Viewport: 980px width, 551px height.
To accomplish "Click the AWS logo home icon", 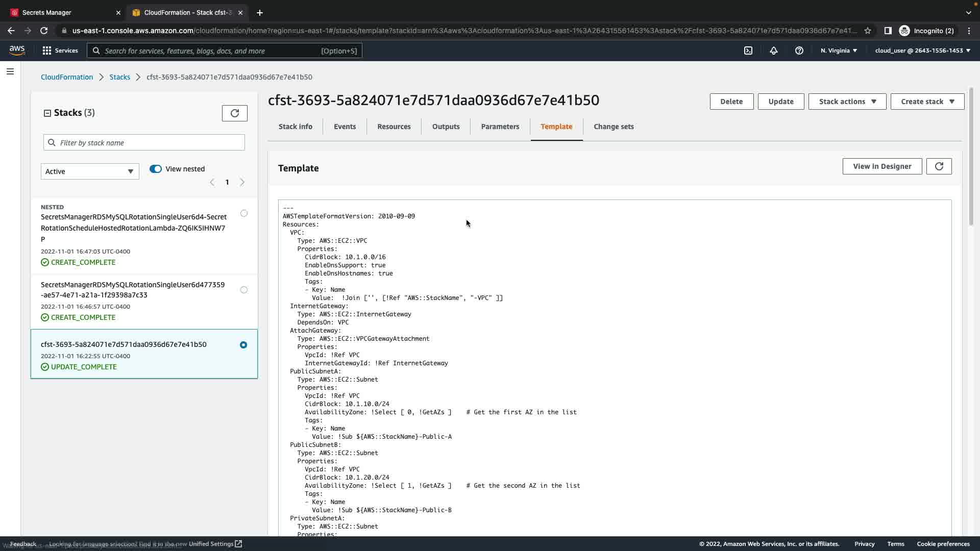I will tap(17, 50).
